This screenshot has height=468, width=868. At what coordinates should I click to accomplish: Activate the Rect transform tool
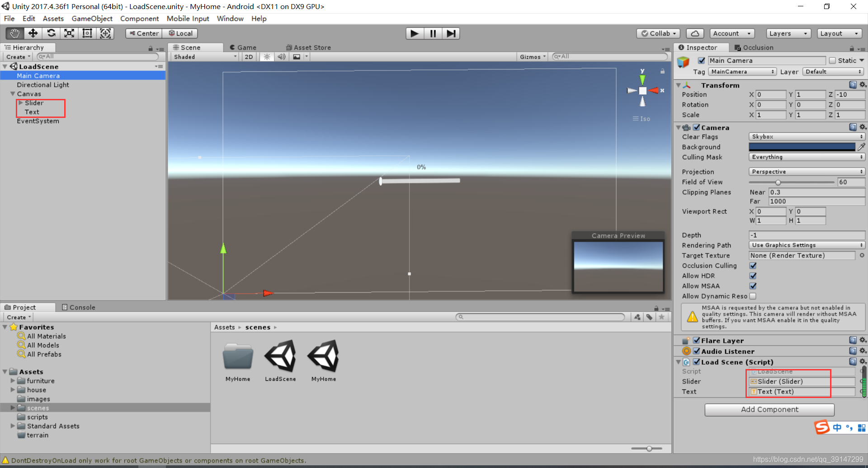pos(87,33)
